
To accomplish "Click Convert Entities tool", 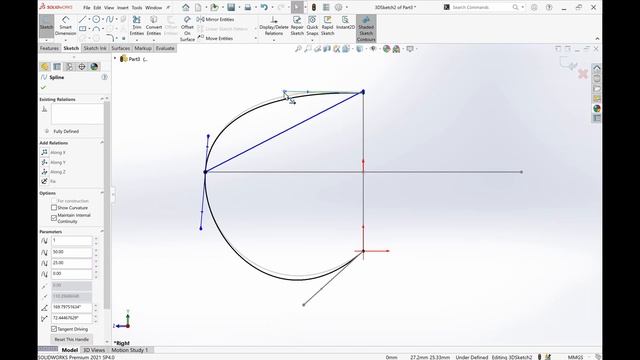I will coord(153,26).
